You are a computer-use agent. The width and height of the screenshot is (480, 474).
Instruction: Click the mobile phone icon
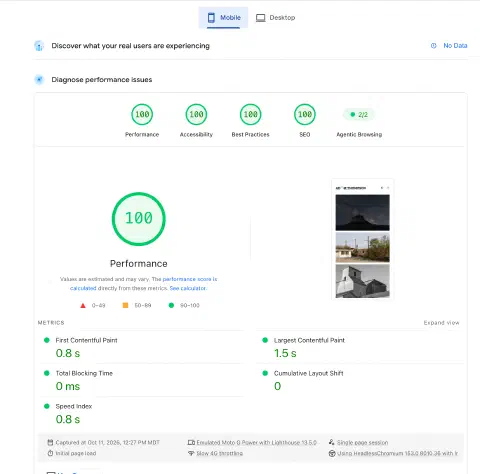point(211,18)
